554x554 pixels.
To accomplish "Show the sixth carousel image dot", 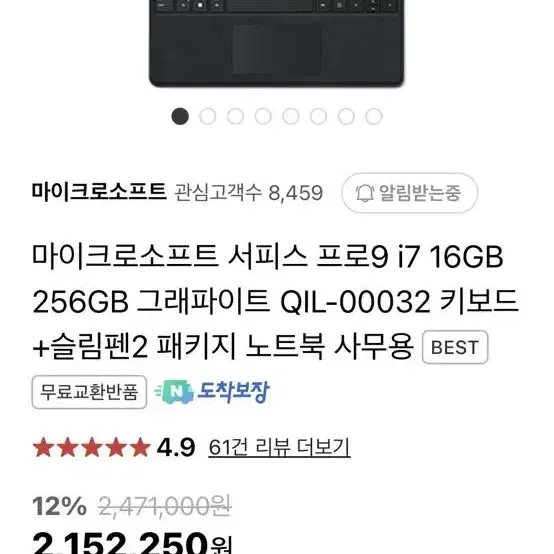I will (x=318, y=116).
